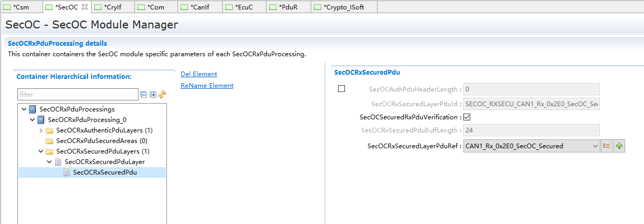Collapse all tree nodes icon
Screen dimensions: 644x224
click(x=143, y=95)
